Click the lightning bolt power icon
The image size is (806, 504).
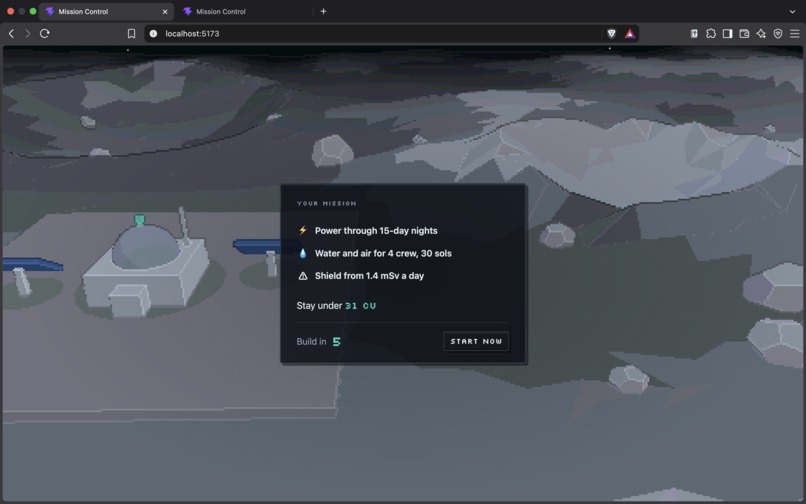coord(303,230)
